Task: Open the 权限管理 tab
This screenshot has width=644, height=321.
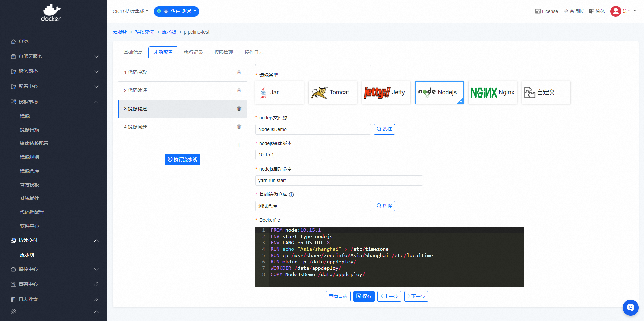Action: click(224, 52)
